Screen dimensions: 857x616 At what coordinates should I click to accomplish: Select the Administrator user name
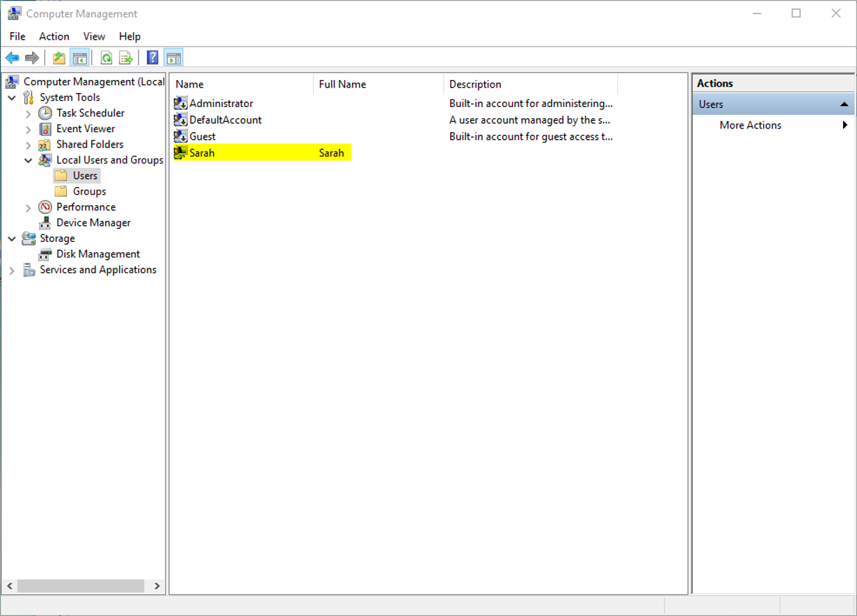coord(221,103)
